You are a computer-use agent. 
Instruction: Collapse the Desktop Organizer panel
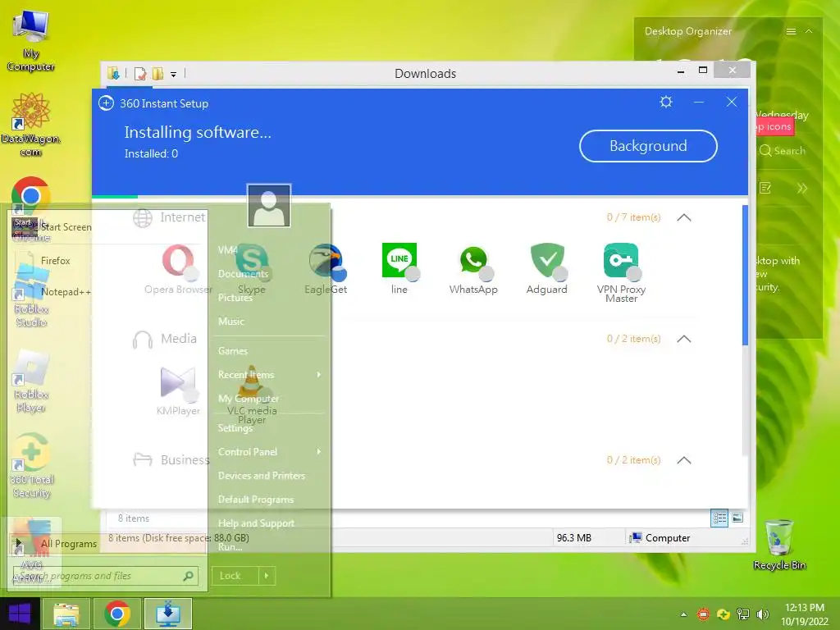(809, 32)
